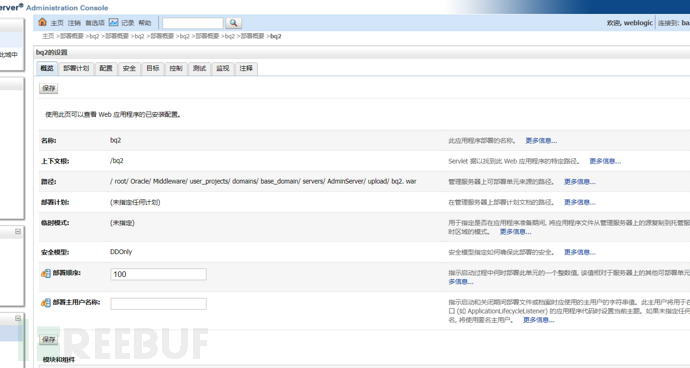Image resolution: width=690 pixels, height=368 pixels.
Task: Click the DDOnly security model value
Action: pos(121,252)
